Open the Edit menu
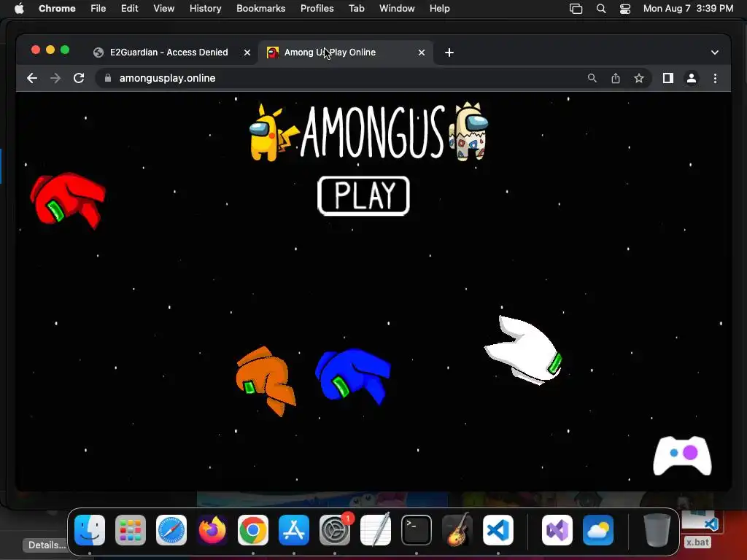 (x=130, y=9)
